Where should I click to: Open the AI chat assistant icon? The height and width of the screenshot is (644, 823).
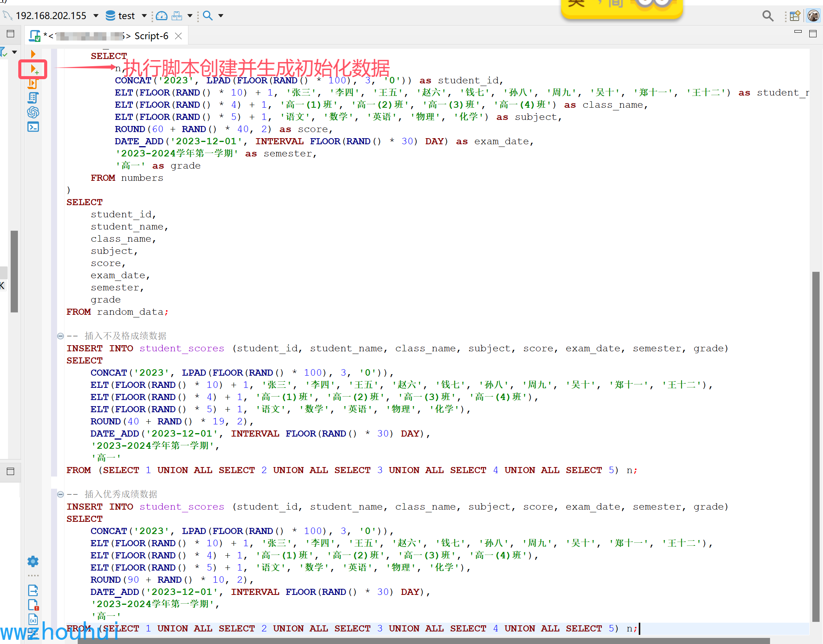click(33, 112)
